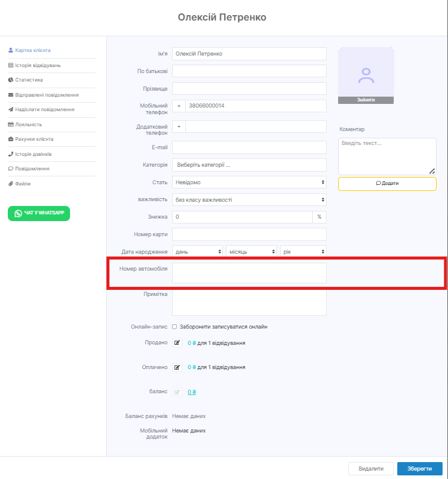
Task: Click the plus icon in Додатковий телефон field
Action: pos(179,127)
